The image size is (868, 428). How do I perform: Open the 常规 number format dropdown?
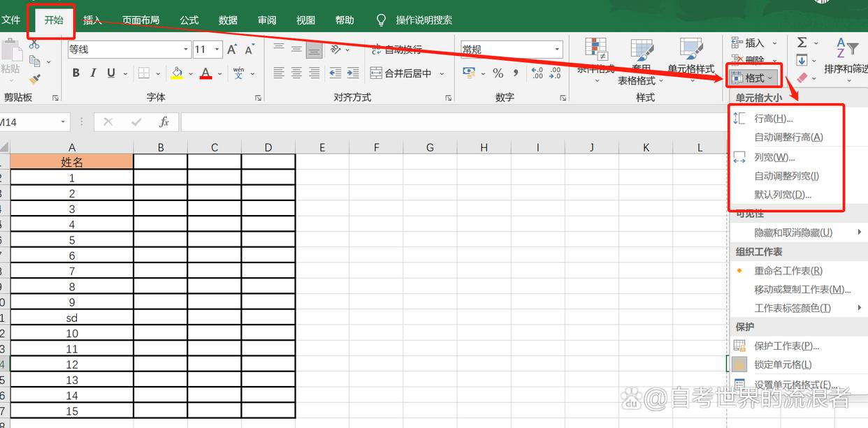pyautogui.click(x=558, y=50)
